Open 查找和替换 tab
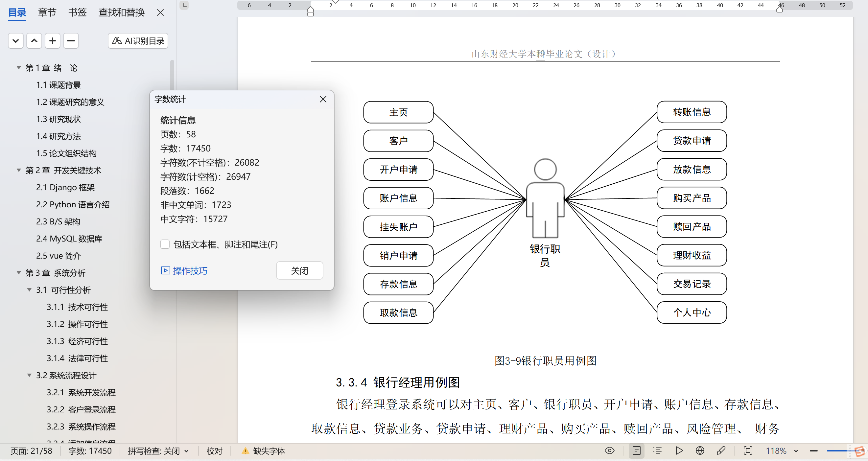This screenshot has height=461, width=868. 121,12
